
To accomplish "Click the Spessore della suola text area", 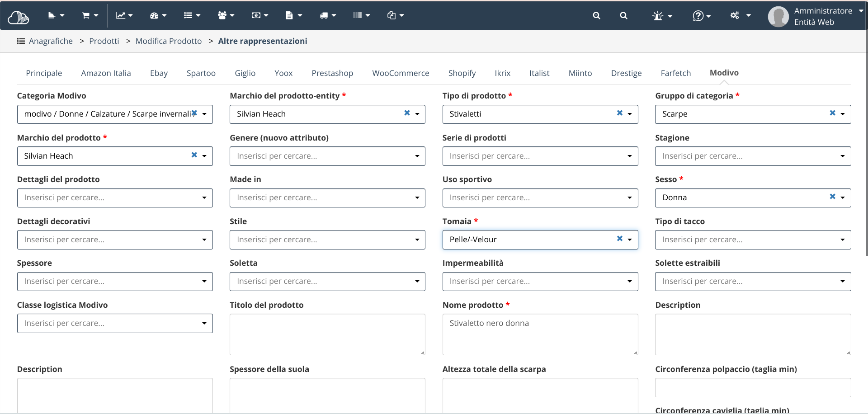I will (327, 395).
